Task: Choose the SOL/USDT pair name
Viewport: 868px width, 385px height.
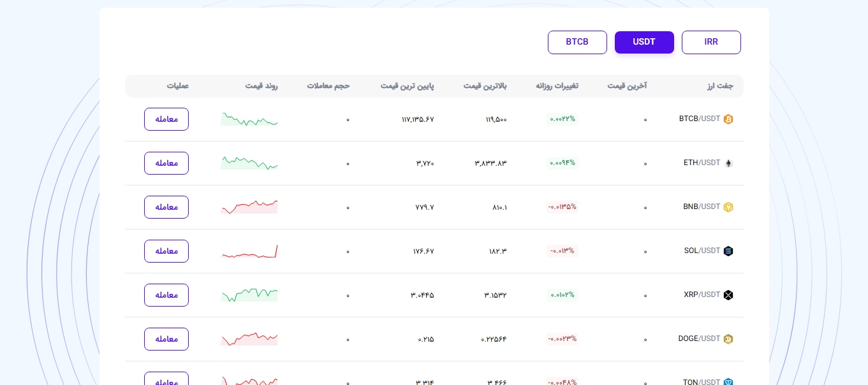Action: coord(702,251)
